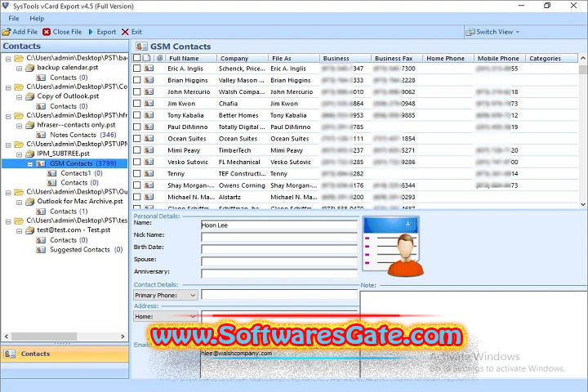588x392 pixels.
Task: Click contact card icon in Mimi Peavy row
Action: coord(149,150)
